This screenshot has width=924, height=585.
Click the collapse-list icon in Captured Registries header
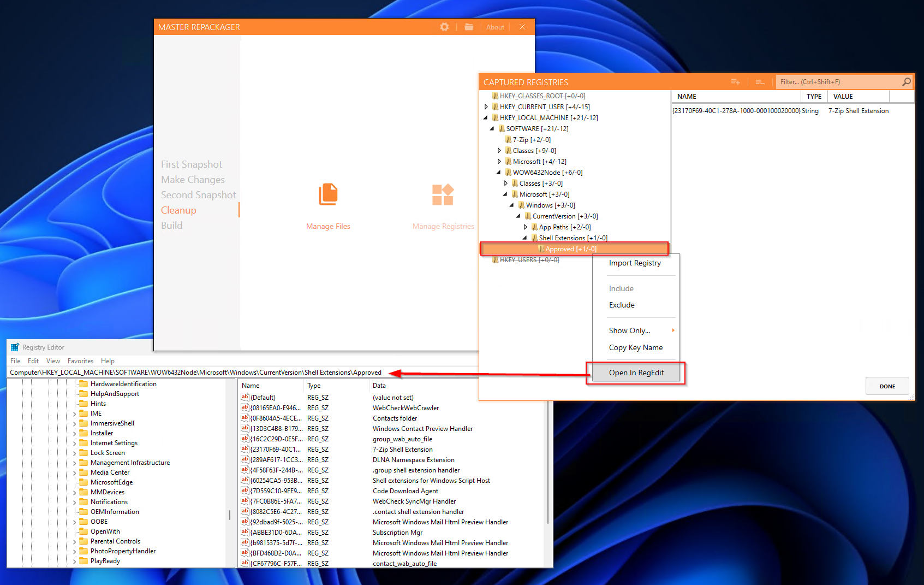pos(760,82)
